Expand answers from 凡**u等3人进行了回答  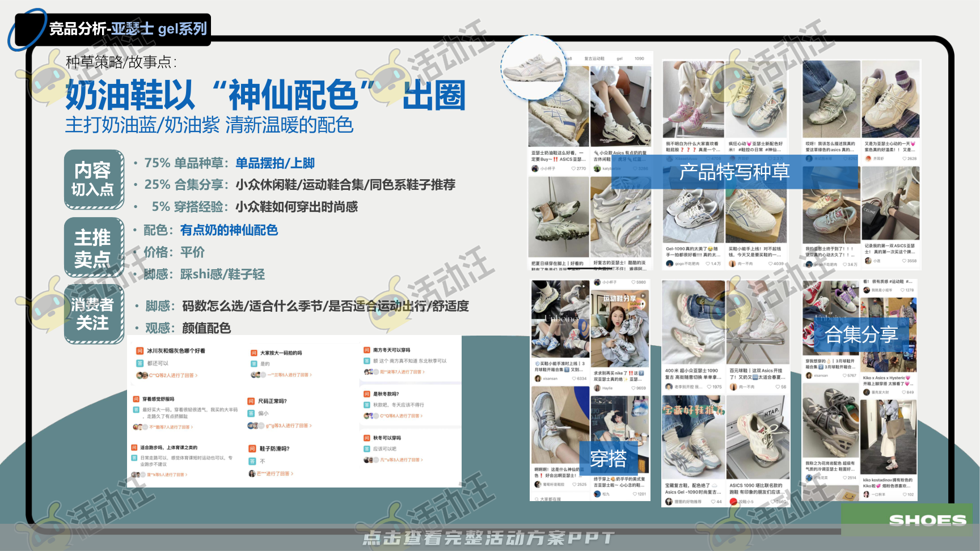[x=402, y=460]
